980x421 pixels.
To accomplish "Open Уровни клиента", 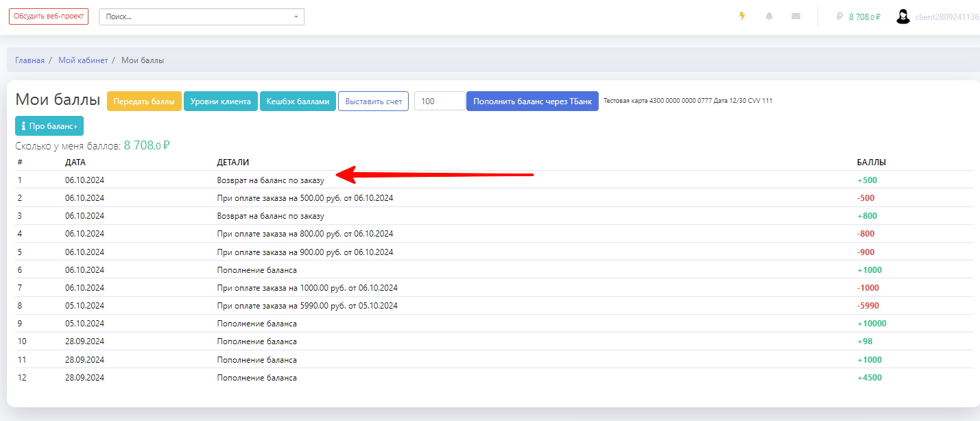I will coord(221,101).
